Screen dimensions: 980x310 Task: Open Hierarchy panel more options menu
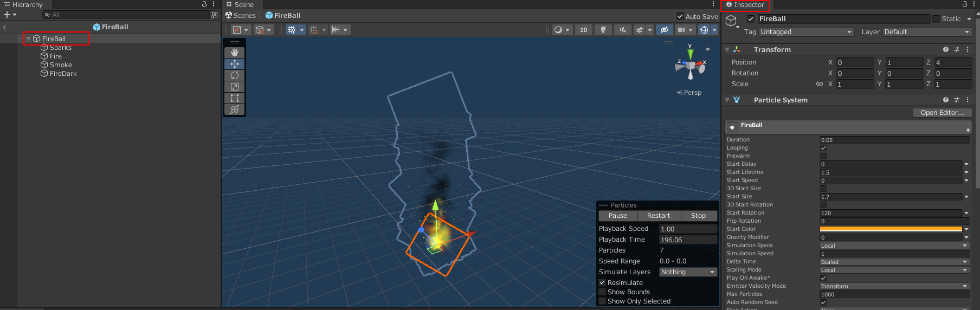(214, 4)
